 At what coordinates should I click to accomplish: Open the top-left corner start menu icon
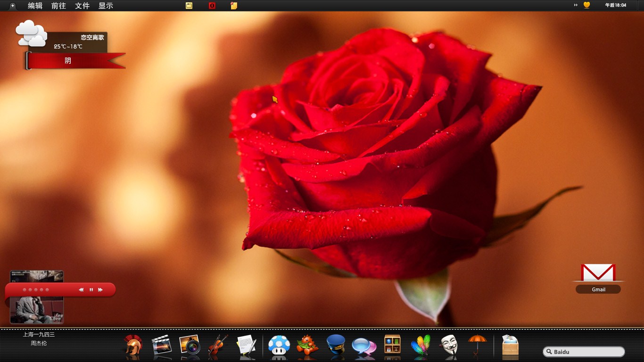[12, 6]
